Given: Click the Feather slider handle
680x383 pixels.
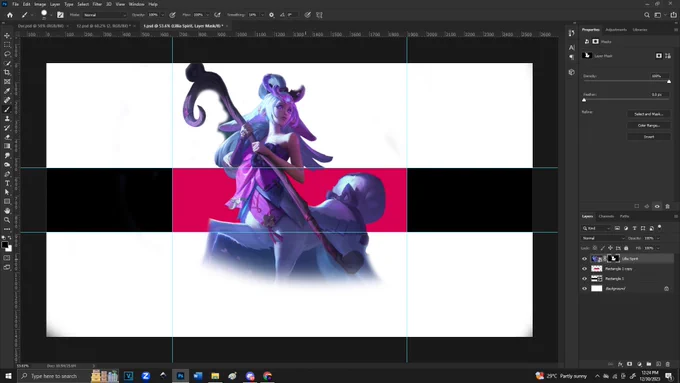Looking at the screenshot, I should (584, 100).
